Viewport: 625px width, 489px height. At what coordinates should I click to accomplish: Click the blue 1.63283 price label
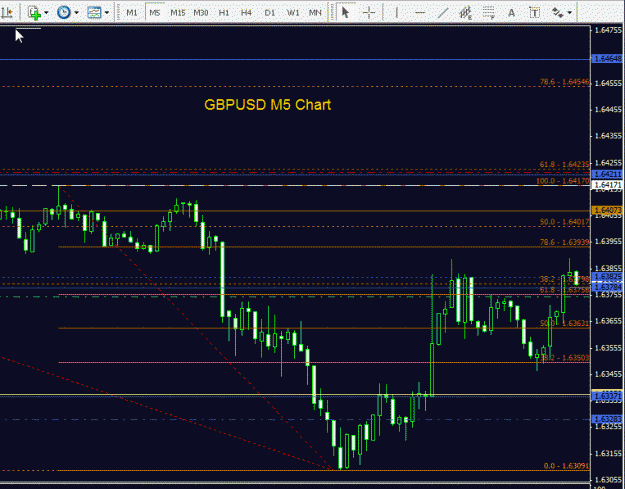607,419
